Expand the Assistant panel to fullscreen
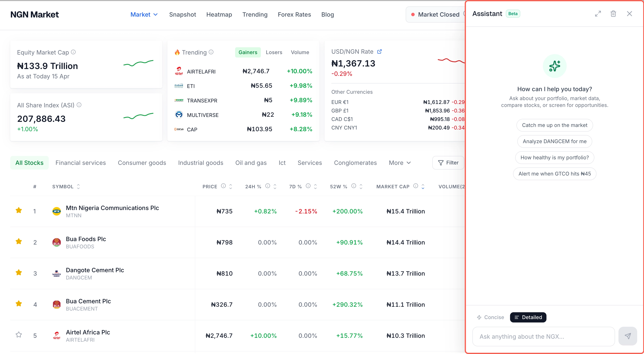This screenshot has width=644, height=354. 598,14
